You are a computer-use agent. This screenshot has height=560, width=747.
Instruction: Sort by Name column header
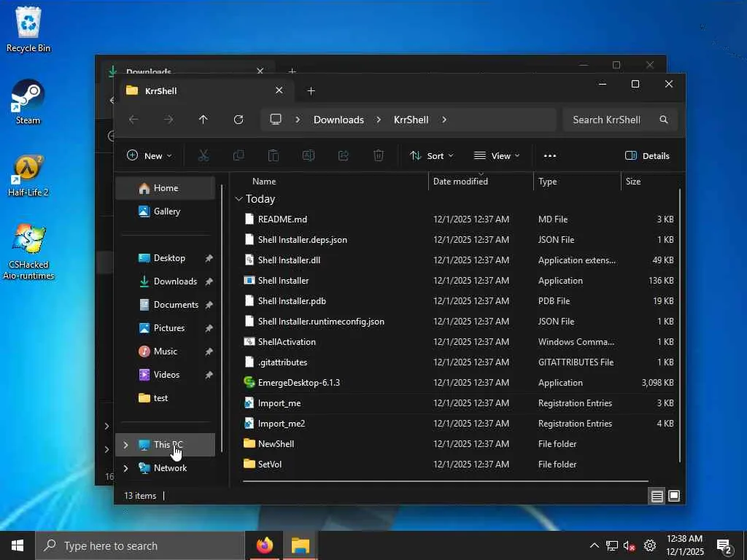pos(264,182)
